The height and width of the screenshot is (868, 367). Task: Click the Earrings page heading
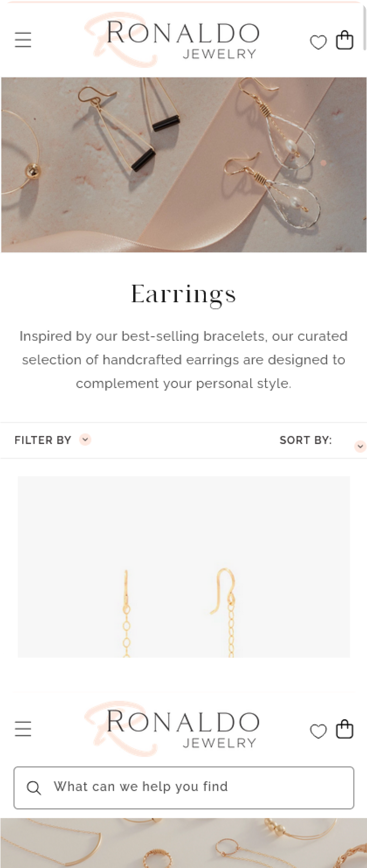[x=184, y=294]
